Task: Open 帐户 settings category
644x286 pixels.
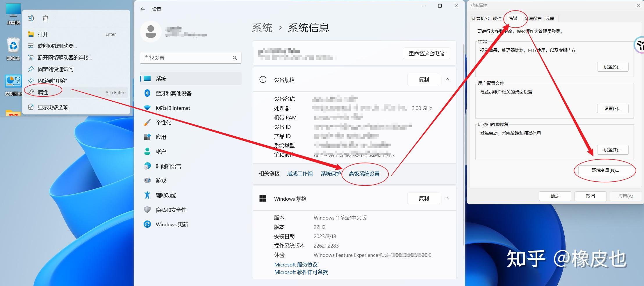Action: point(191,151)
